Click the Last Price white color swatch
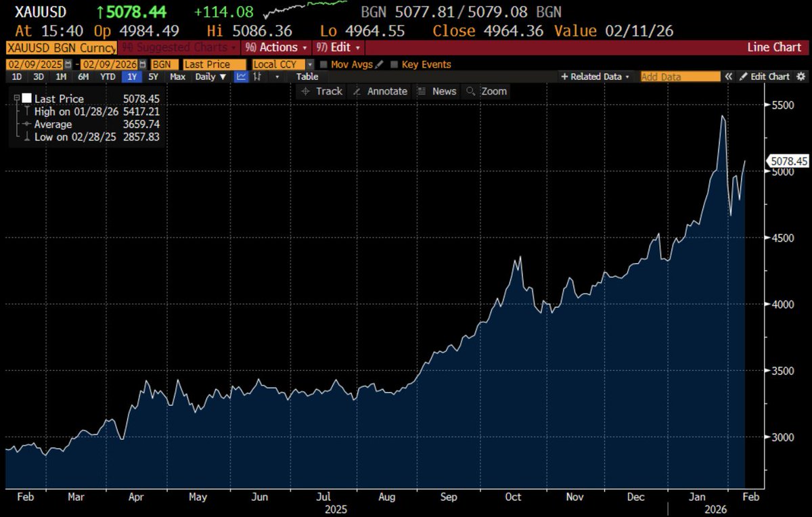 (x=27, y=98)
